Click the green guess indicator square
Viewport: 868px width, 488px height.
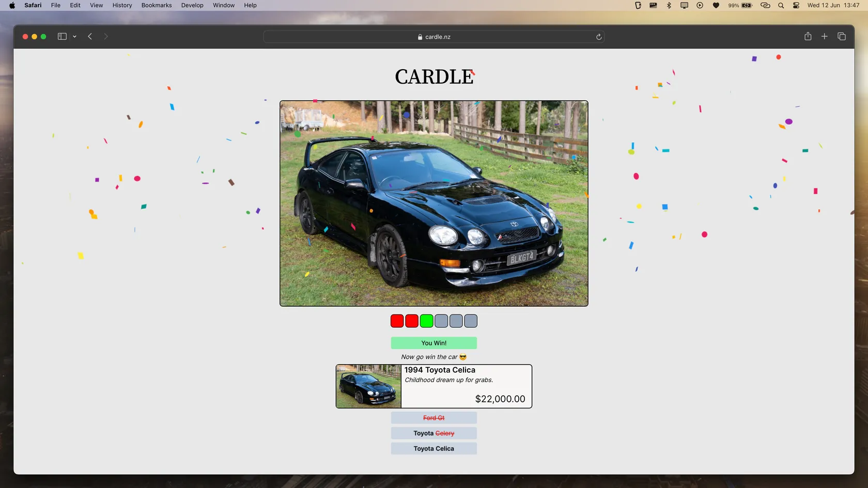(426, 321)
